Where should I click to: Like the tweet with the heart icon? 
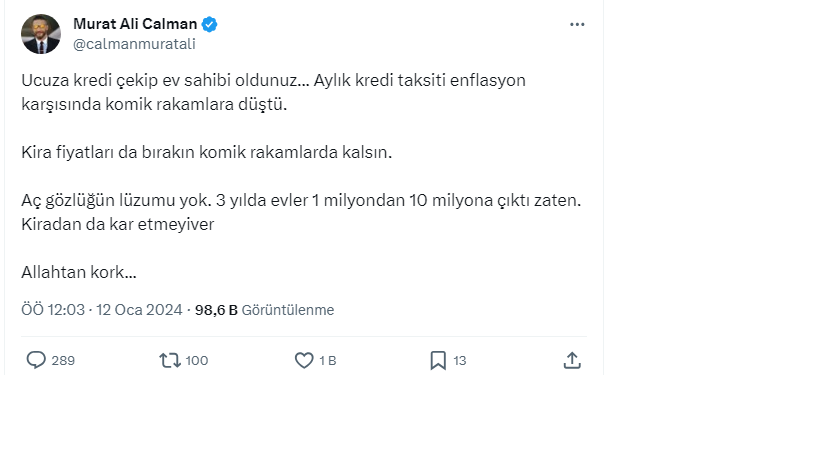[x=304, y=360]
